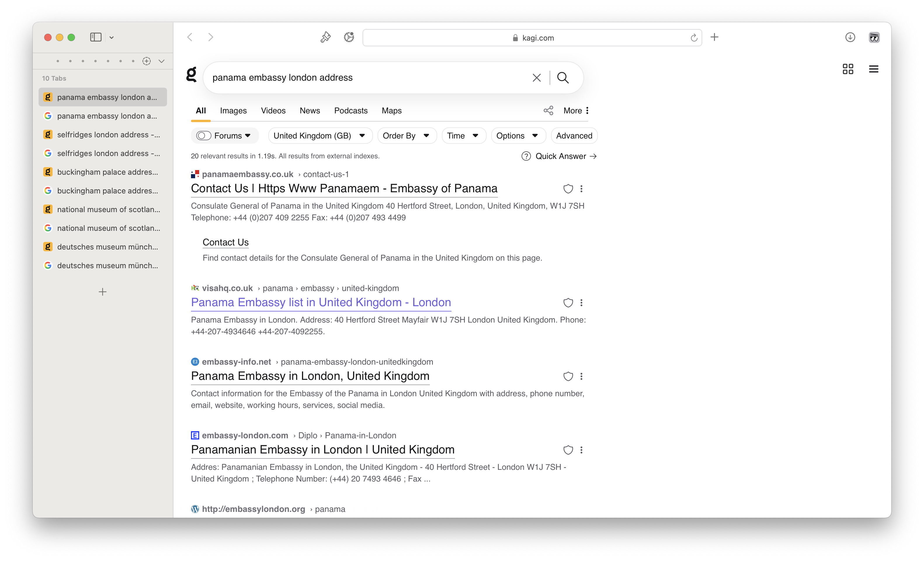Open the Order By dropdown
Image resolution: width=924 pixels, height=561 pixels.
406,136
